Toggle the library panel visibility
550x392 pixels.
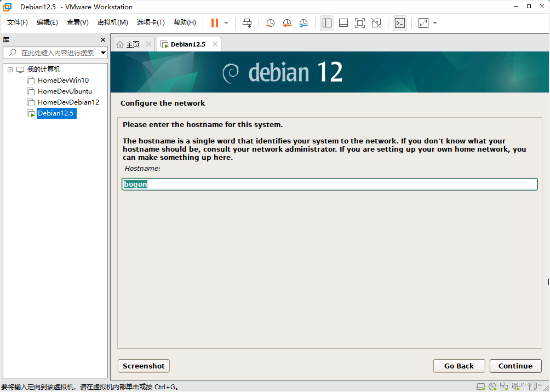pyautogui.click(x=326, y=23)
